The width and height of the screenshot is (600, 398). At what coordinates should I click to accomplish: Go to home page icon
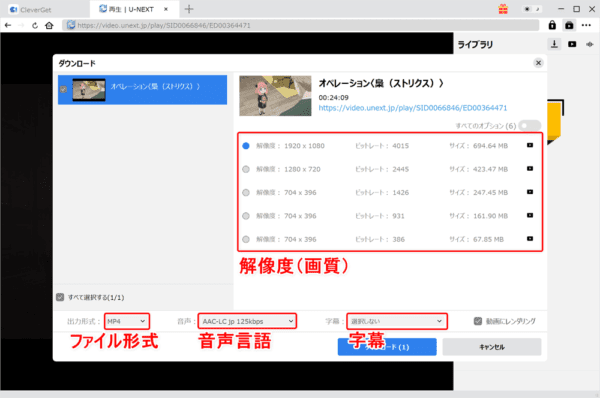pos(49,25)
